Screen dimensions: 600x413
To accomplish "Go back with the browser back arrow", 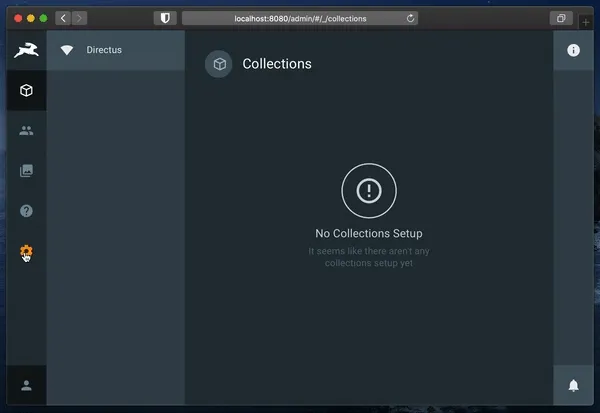I will click(x=63, y=18).
